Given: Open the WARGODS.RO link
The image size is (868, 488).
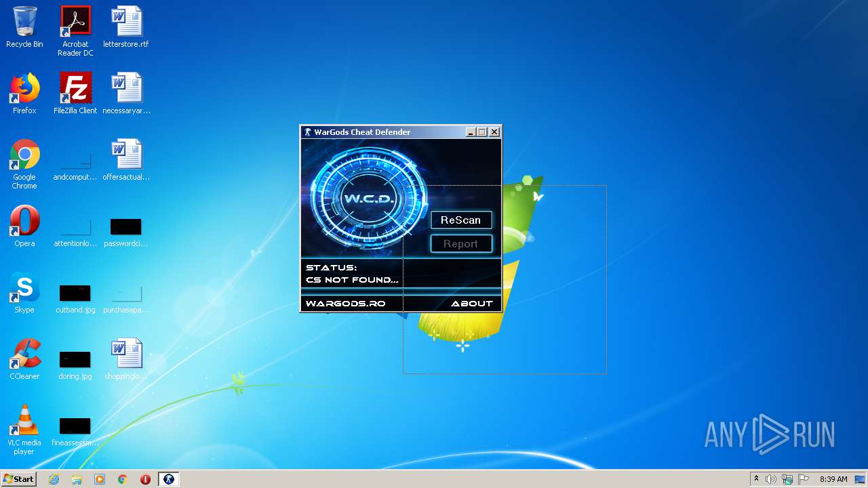Looking at the screenshot, I should [x=346, y=304].
